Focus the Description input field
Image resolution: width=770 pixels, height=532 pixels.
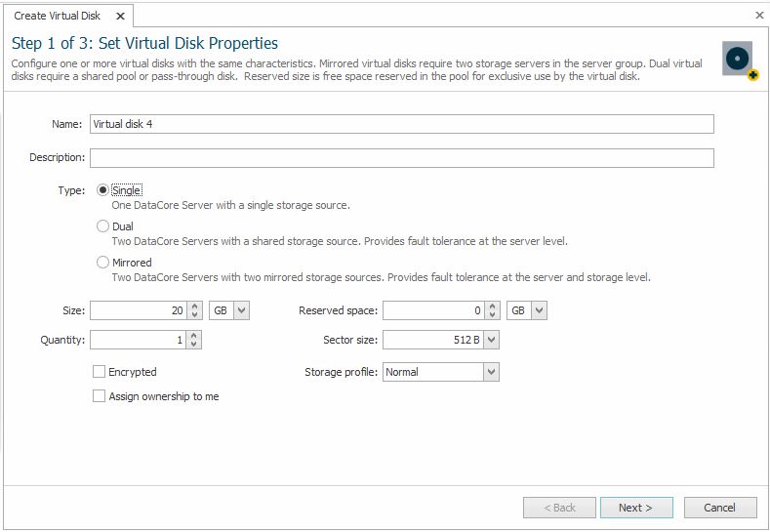coord(401,157)
